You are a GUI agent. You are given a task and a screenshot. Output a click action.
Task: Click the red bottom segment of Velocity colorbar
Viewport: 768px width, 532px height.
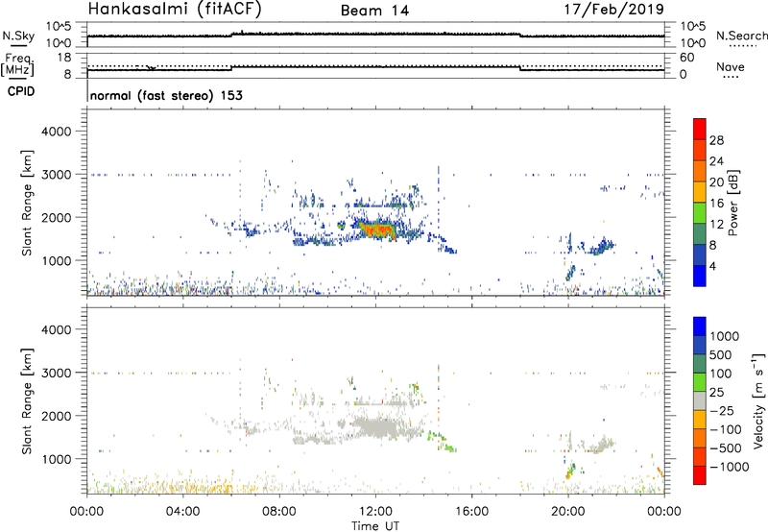700,475
